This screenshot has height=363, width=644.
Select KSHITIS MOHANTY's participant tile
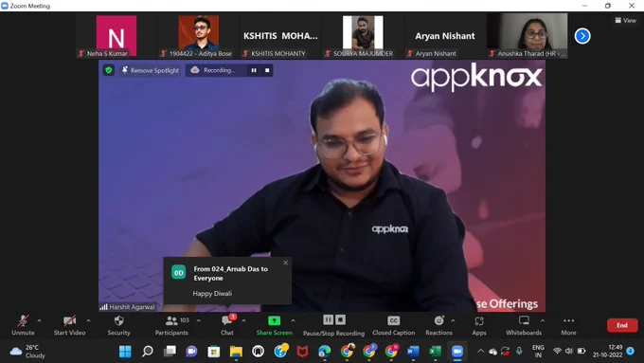click(x=280, y=36)
